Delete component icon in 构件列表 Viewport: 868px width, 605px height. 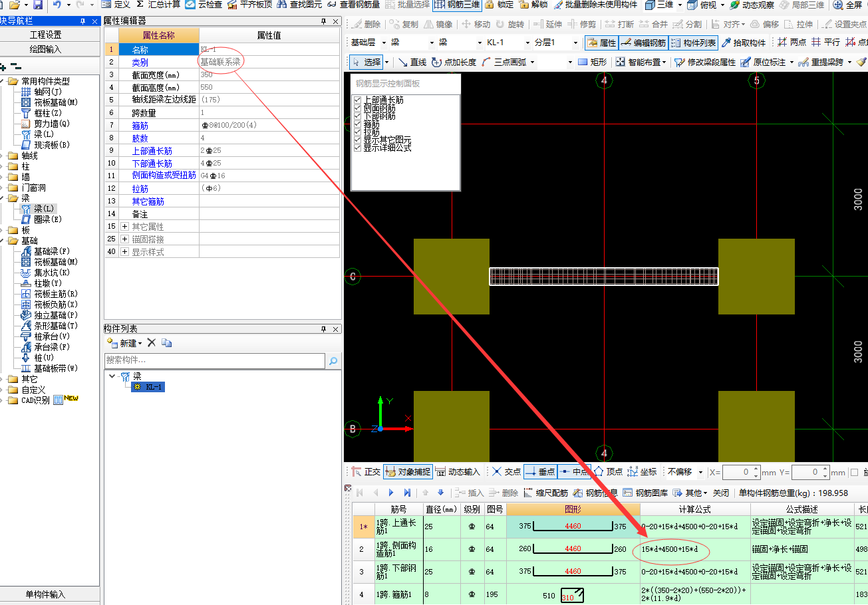[151, 342]
